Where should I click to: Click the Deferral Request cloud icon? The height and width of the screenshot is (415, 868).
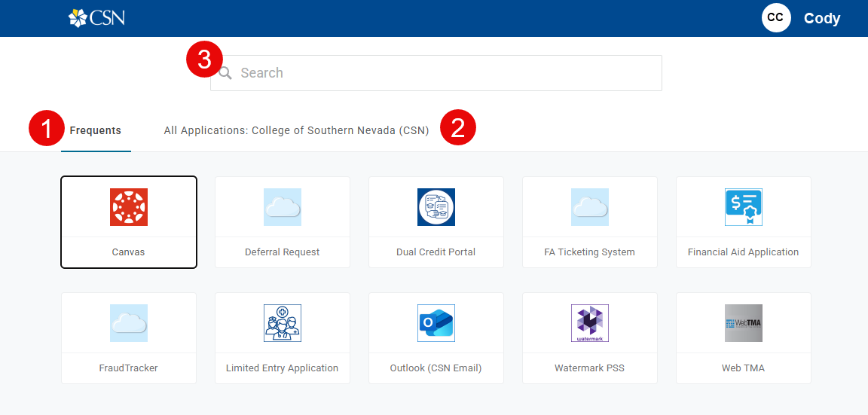[x=283, y=207]
